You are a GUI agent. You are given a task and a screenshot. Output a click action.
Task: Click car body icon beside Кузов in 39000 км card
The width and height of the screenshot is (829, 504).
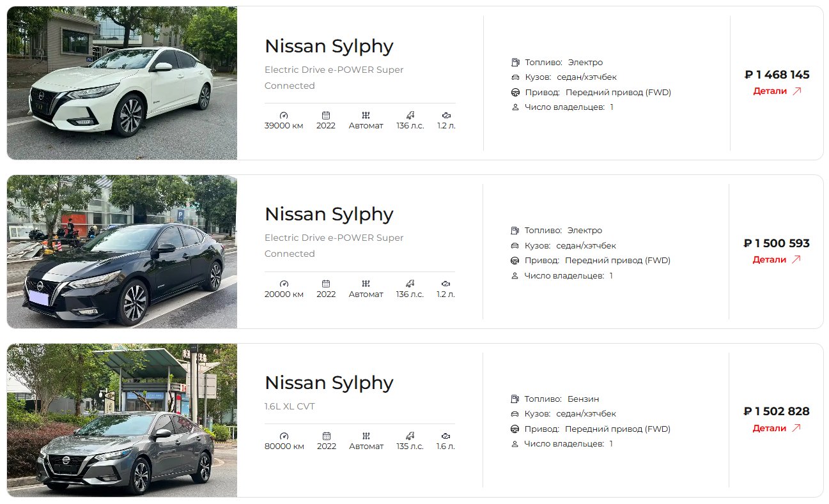(515, 77)
